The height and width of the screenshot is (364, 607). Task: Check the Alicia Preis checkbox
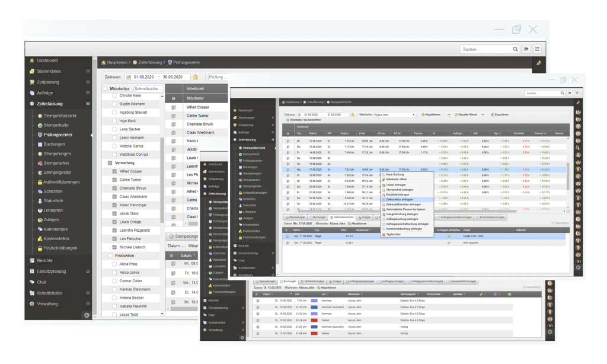(x=115, y=264)
